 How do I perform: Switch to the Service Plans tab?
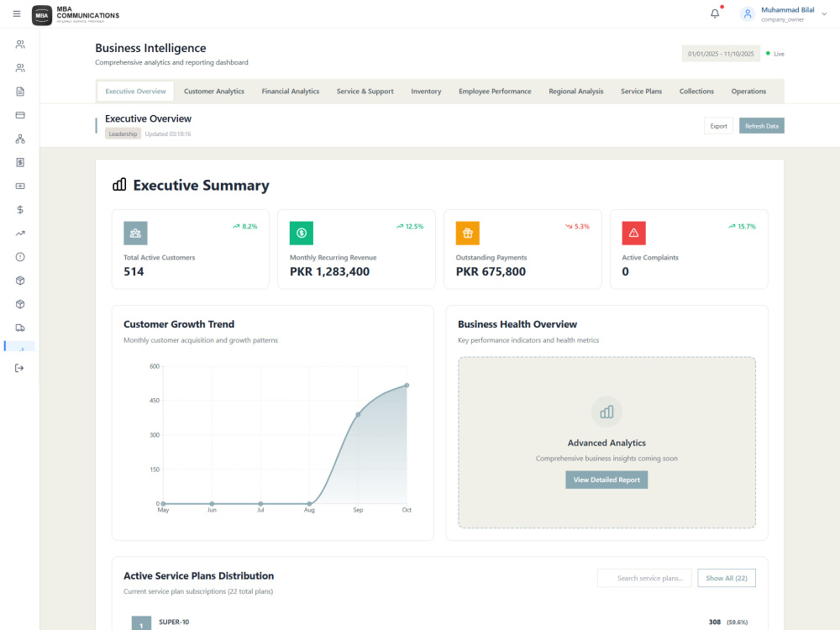[641, 92]
